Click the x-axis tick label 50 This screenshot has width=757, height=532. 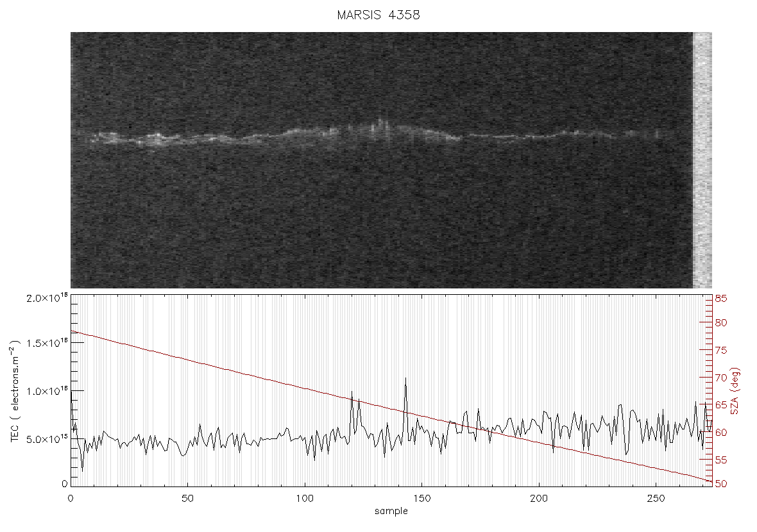click(188, 498)
